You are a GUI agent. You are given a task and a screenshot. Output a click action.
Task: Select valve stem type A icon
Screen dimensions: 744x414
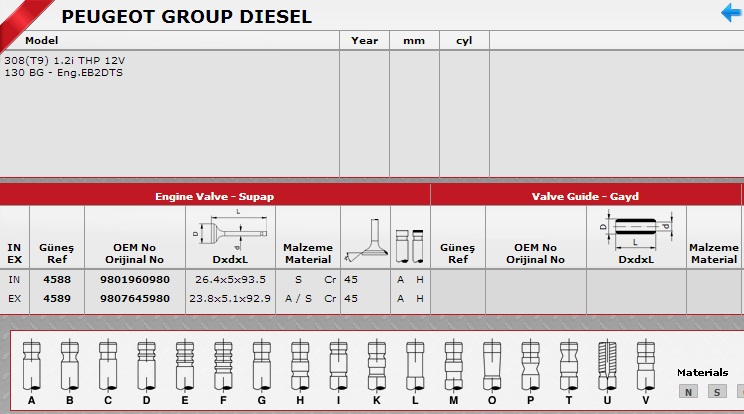(x=31, y=366)
